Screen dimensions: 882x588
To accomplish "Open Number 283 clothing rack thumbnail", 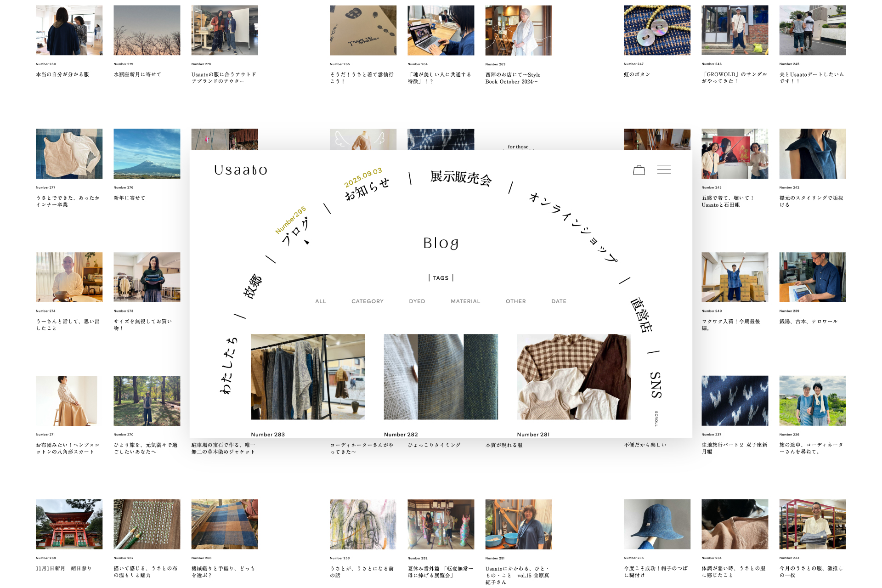I will click(x=308, y=377).
